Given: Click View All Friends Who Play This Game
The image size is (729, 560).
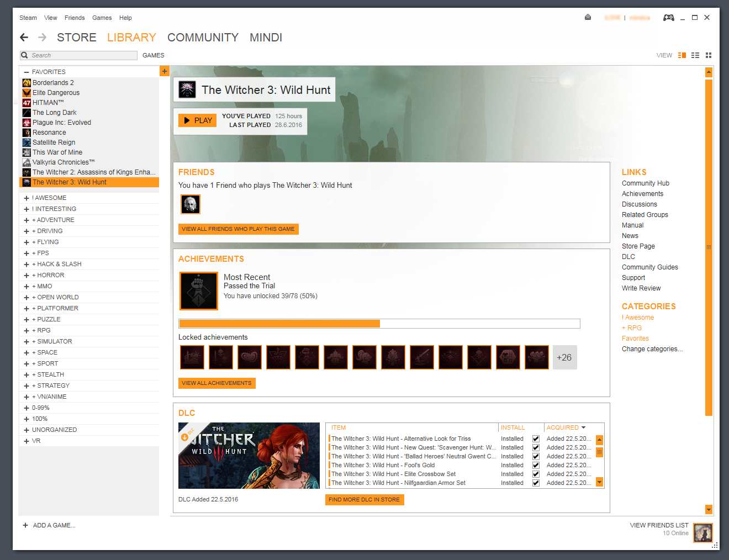Looking at the screenshot, I should (x=238, y=229).
